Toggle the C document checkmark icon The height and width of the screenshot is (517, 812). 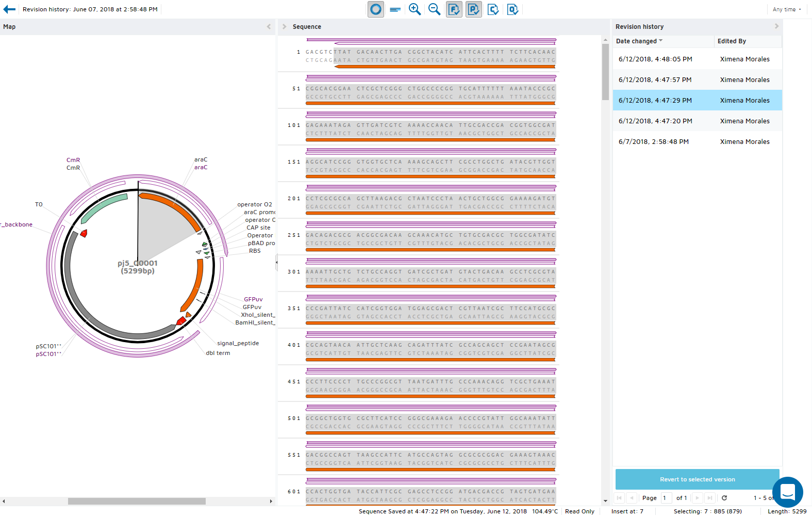[493, 9]
